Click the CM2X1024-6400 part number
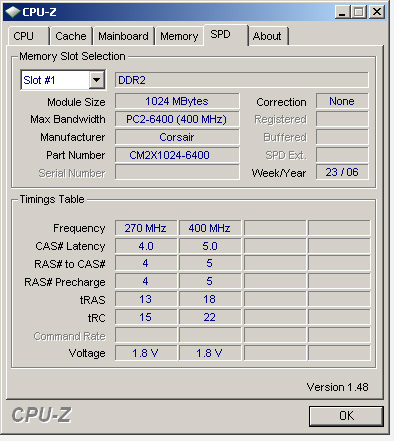The width and height of the screenshot is (394, 441). (x=177, y=155)
